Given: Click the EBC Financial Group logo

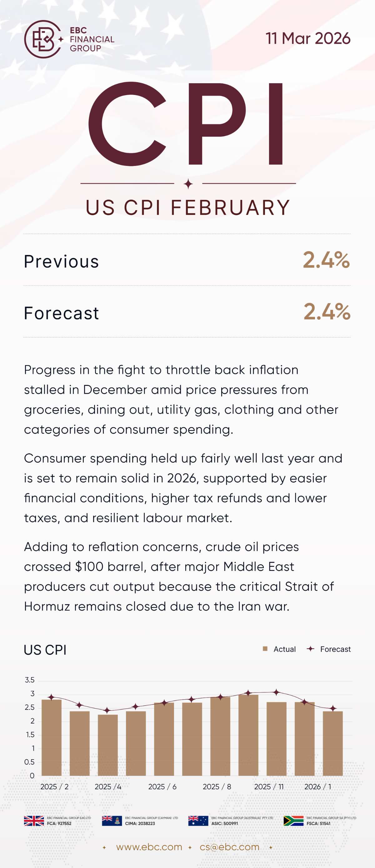Looking at the screenshot, I should point(69,39).
